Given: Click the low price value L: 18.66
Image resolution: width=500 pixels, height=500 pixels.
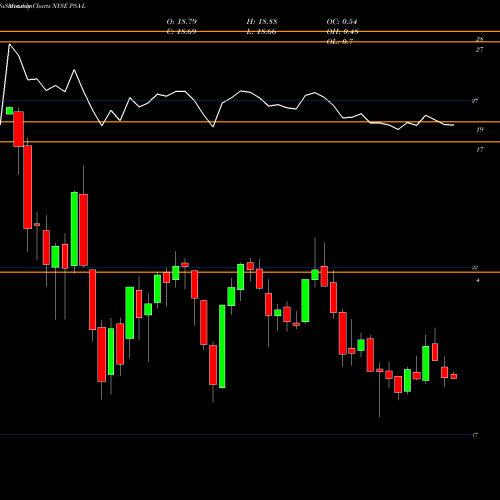Looking at the screenshot, I should [262, 32].
